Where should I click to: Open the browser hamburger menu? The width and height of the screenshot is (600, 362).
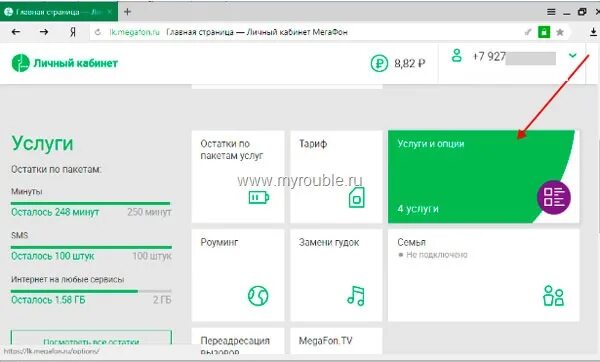[x=551, y=12]
